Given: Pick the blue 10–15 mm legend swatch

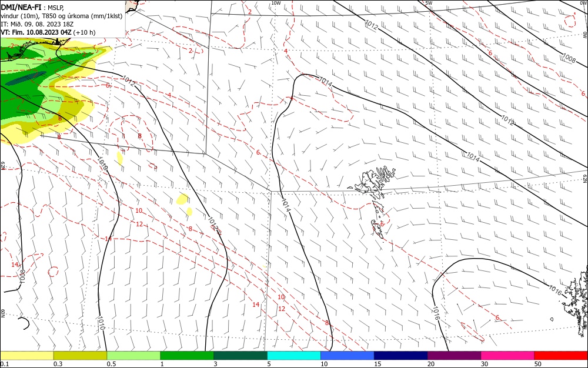Looking at the screenshot, I should click(348, 356).
